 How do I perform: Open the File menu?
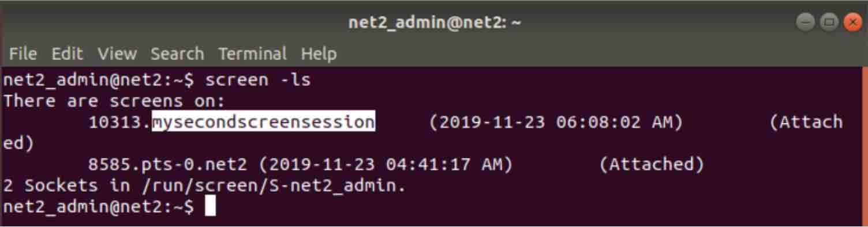point(23,54)
